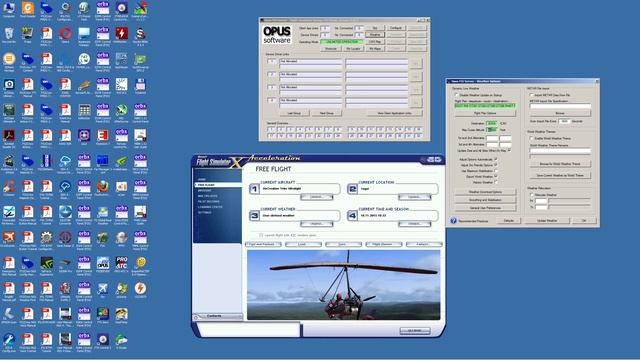Open the red E EZdok desktop icon
The image size is (640, 360).
(x=103, y=135)
